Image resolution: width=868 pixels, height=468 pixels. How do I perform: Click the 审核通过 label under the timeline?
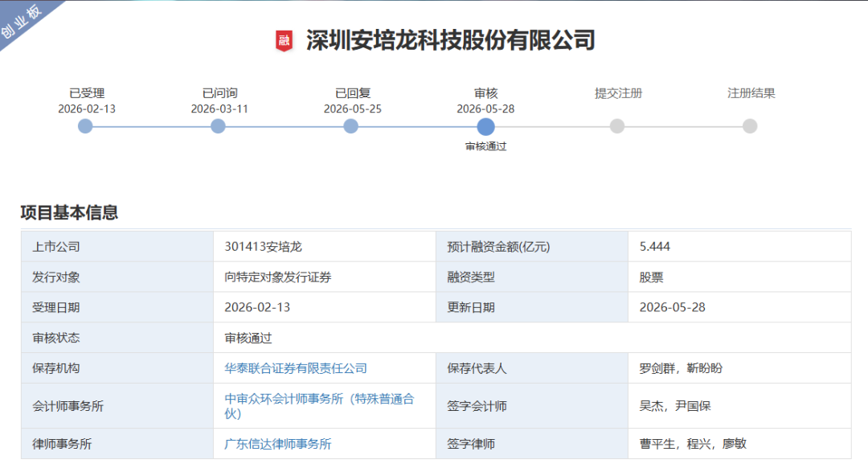pos(485,146)
